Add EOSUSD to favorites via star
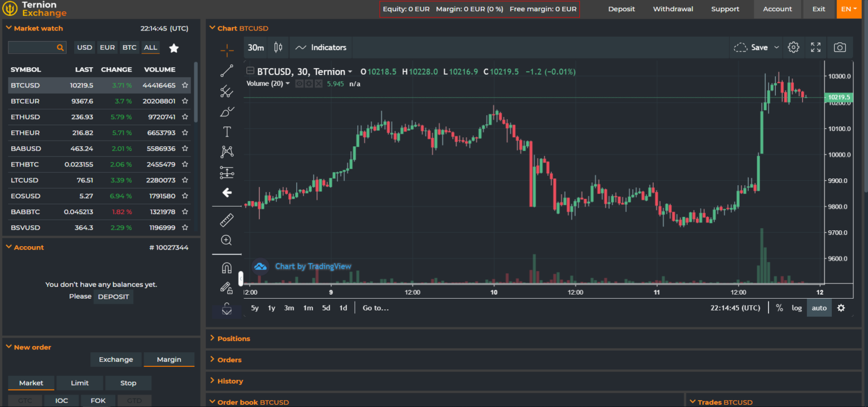Screen dimensions: 868x407 click(185, 196)
